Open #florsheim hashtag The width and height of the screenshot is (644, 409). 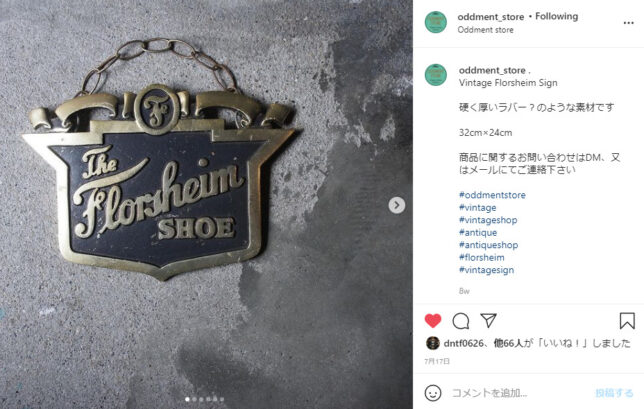[481, 257]
